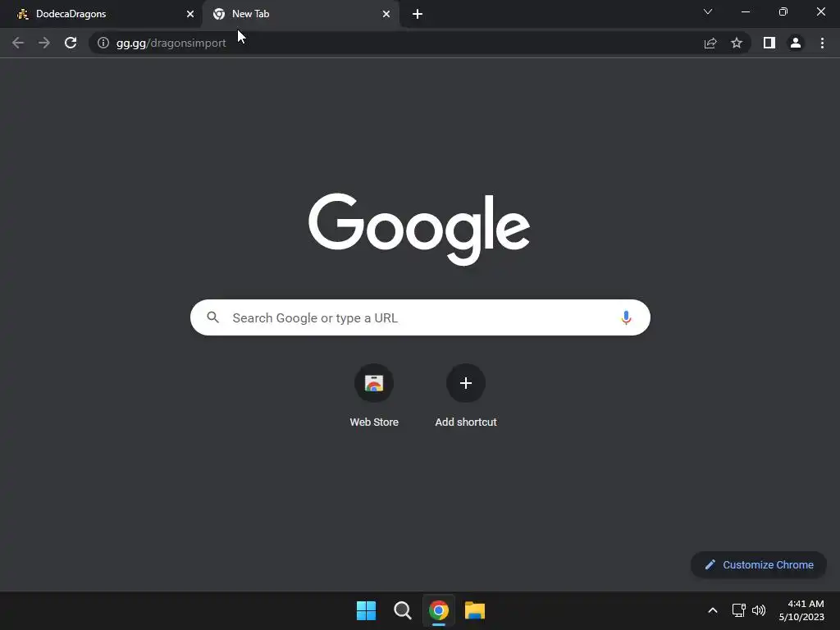
Task: Restore down the Chrome window
Action: click(783, 11)
